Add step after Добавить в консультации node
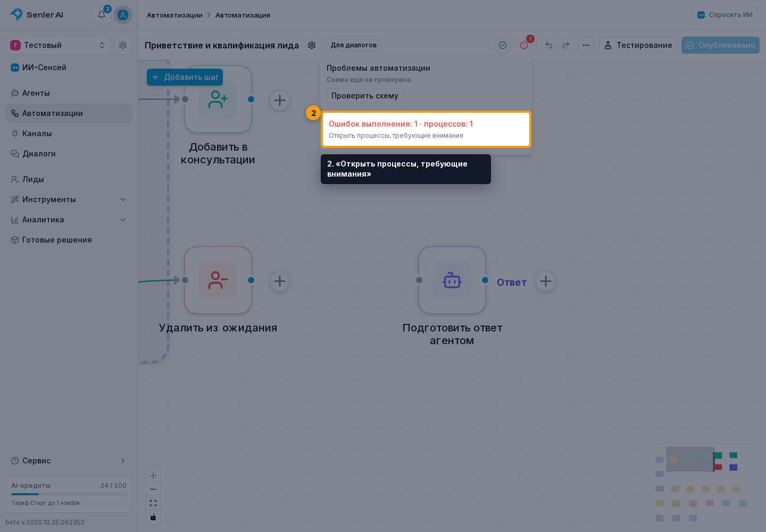The width and height of the screenshot is (766, 532). [280, 100]
